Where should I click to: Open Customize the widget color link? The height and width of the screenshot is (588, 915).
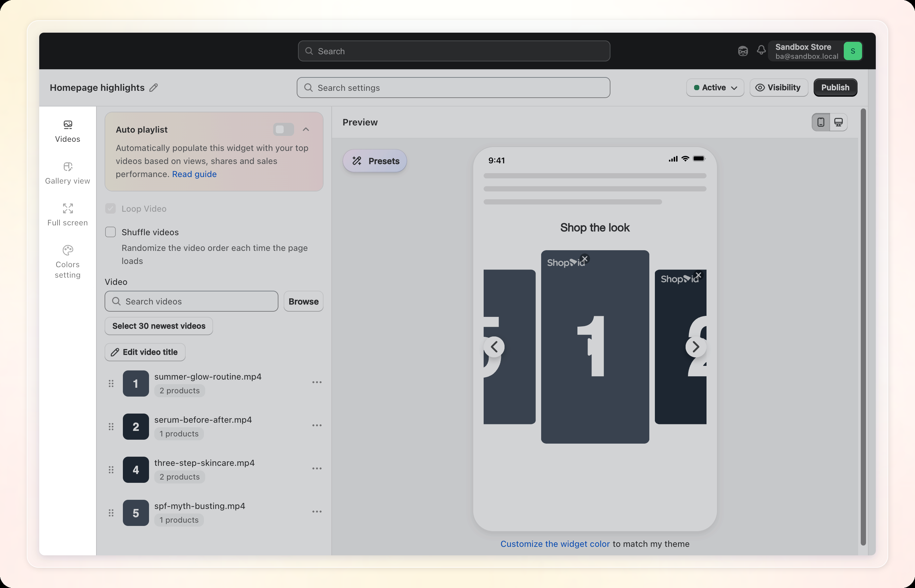555,544
